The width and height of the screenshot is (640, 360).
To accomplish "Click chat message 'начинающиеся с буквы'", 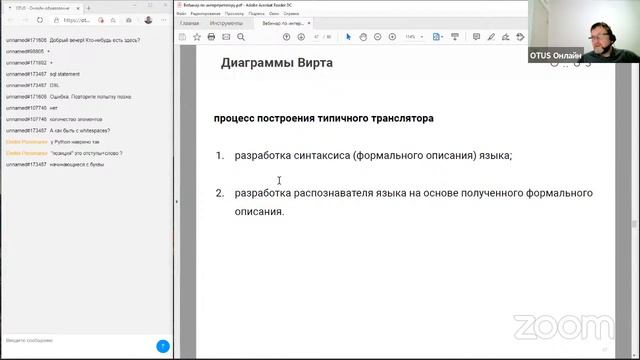I will [x=77, y=164].
